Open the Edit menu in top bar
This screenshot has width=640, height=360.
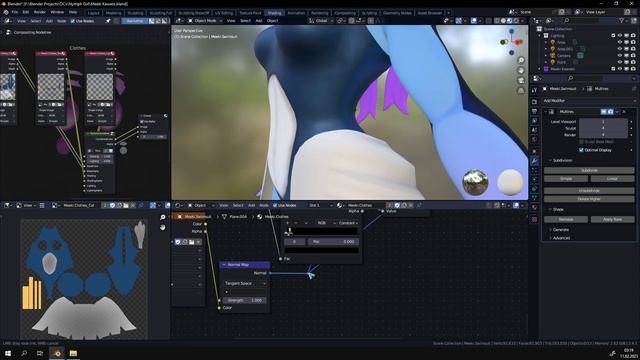click(x=26, y=12)
